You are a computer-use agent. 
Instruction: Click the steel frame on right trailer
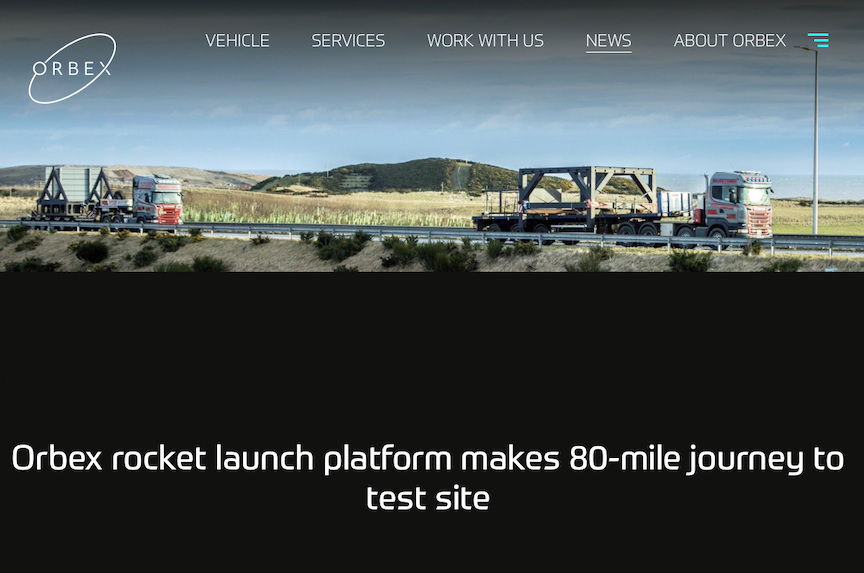pyautogui.click(x=587, y=188)
